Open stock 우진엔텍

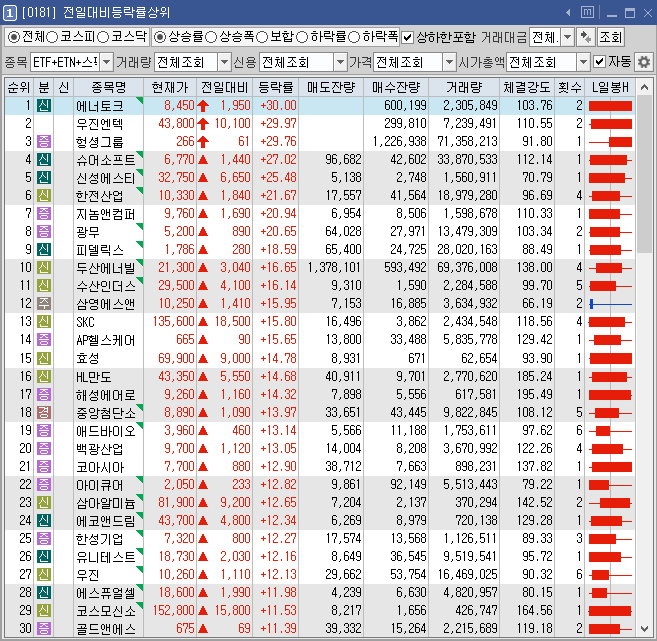[100, 124]
